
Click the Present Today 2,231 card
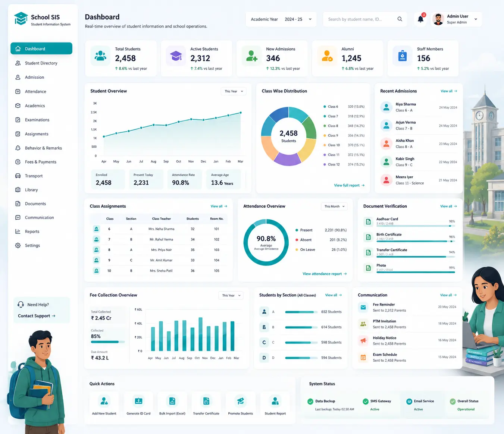[146, 179]
